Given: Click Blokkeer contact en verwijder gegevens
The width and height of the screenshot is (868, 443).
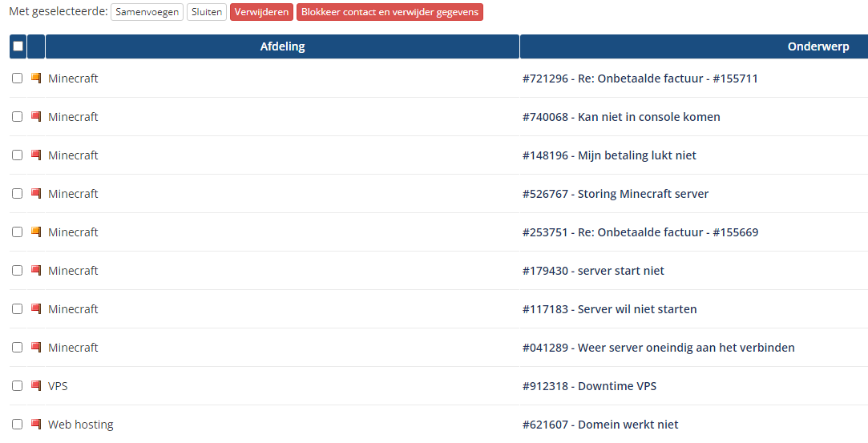Looking at the screenshot, I should pos(390,12).
